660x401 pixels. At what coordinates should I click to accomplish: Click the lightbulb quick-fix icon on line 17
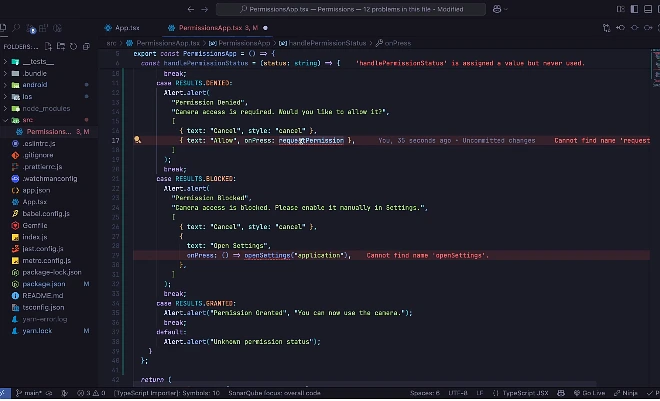pos(137,141)
